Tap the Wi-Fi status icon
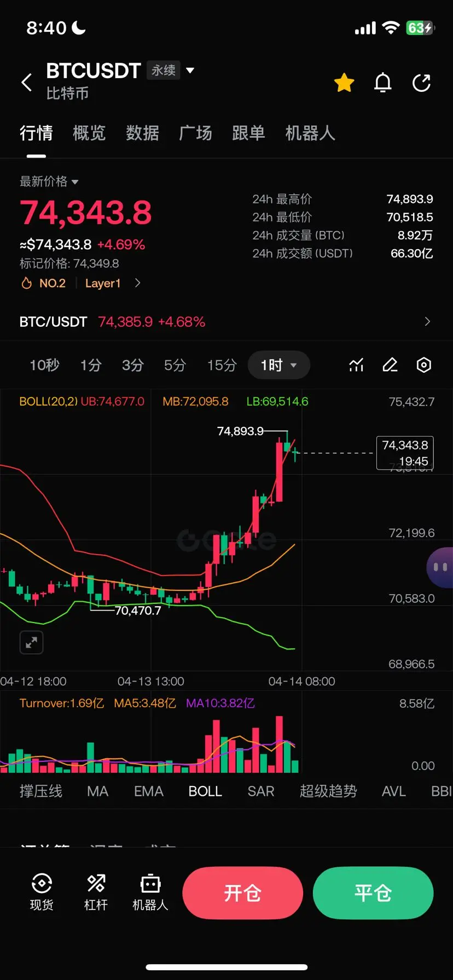The width and height of the screenshot is (453, 980). coord(391,28)
